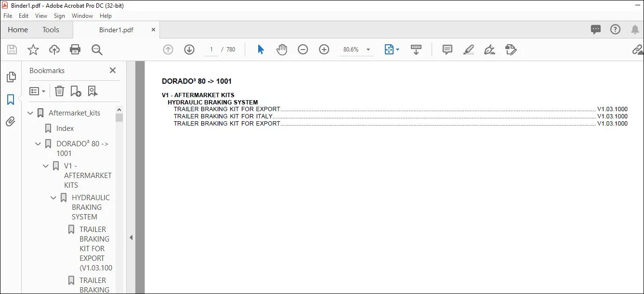
Task: Click the page number input field
Action: pos(211,50)
